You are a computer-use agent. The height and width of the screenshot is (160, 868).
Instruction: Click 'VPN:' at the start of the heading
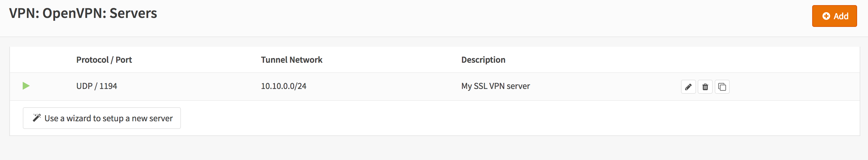[x=24, y=13]
